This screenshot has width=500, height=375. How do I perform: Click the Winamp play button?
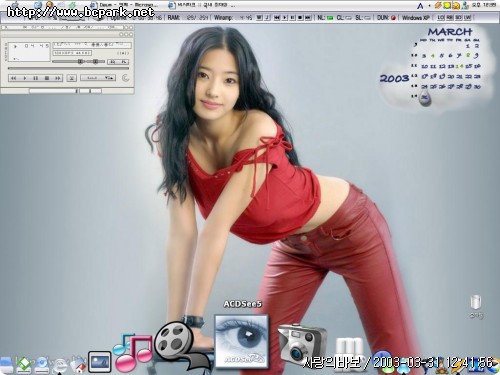24,78
